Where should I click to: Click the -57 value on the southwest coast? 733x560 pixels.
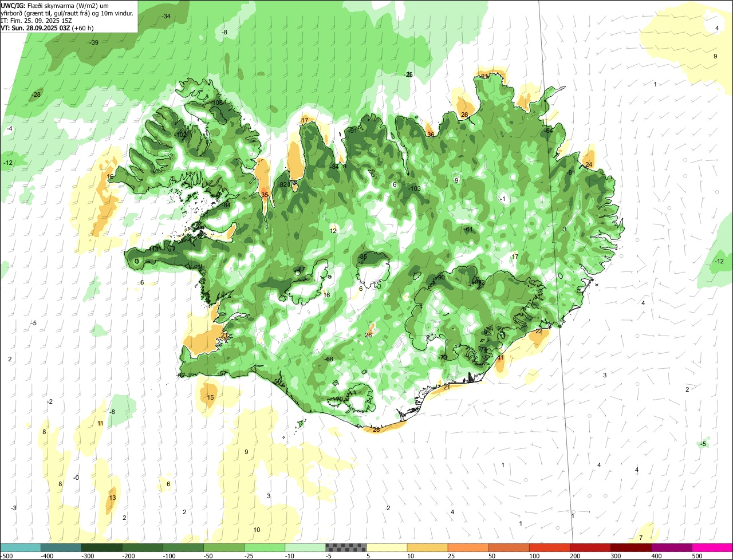[x=223, y=373]
